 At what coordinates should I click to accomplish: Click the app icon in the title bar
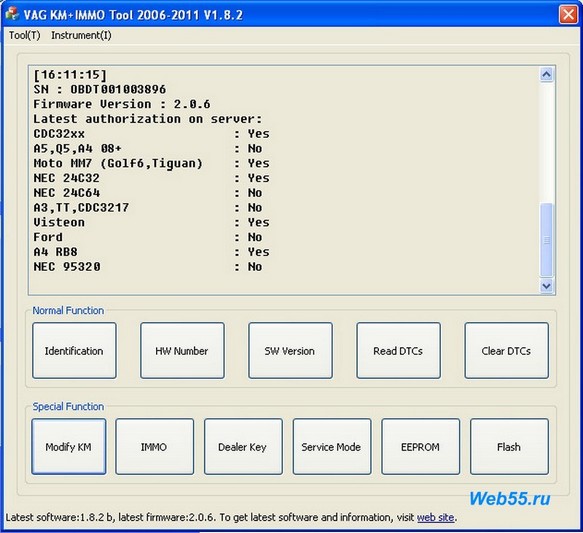pos(12,14)
